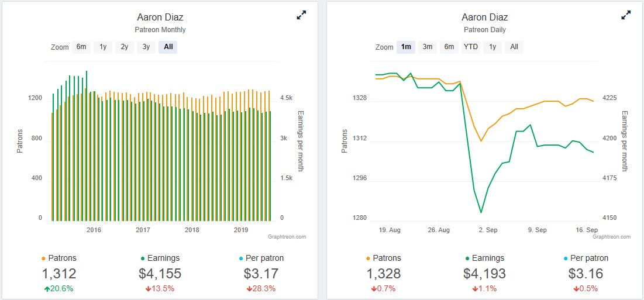Set Monthly chart zoom to 1y
Image resolution: width=644 pixels, height=300 pixels.
[103, 47]
